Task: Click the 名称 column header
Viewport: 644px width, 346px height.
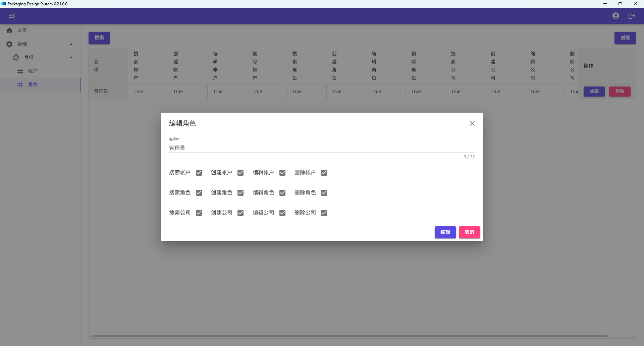Action: pos(108,66)
